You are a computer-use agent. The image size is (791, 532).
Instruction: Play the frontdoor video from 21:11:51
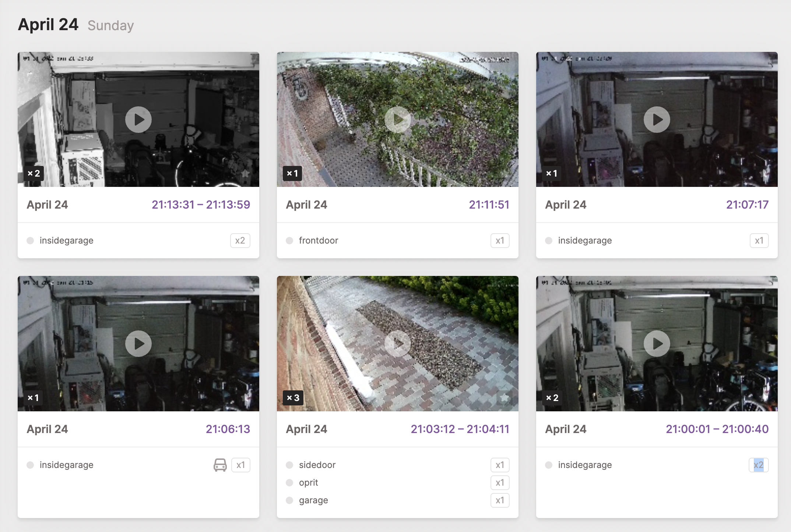click(x=397, y=119)
